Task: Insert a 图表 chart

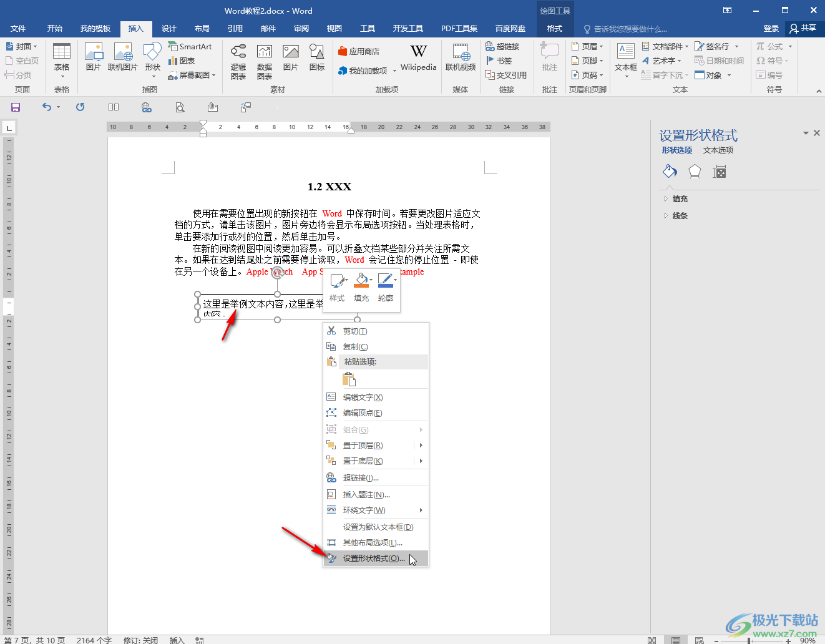Action: (182, 61)
